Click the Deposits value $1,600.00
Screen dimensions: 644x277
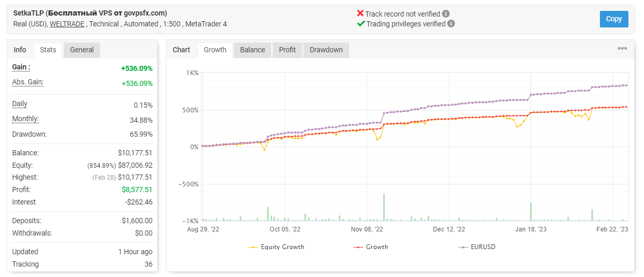point(137,221)
